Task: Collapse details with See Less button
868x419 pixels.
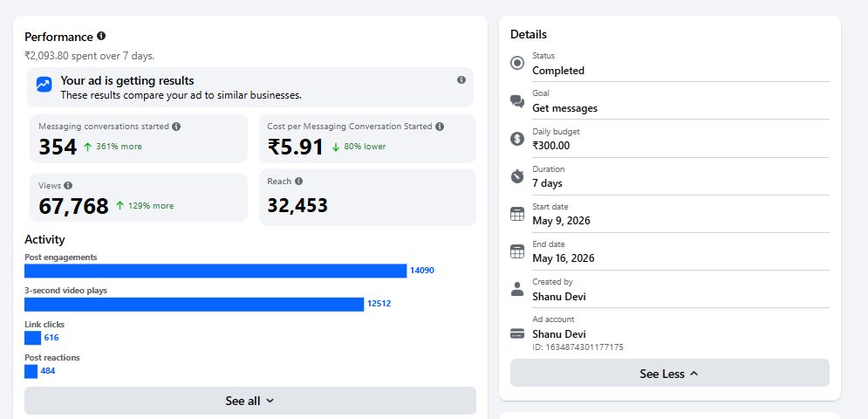Action: tap(670, 373)
